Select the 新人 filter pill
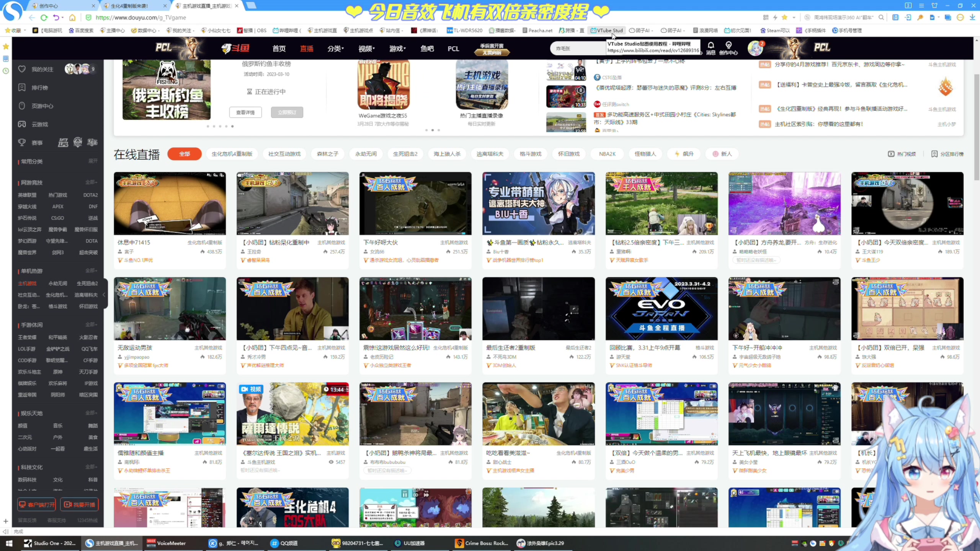980x551 pixels. click(x=722, y=154)
